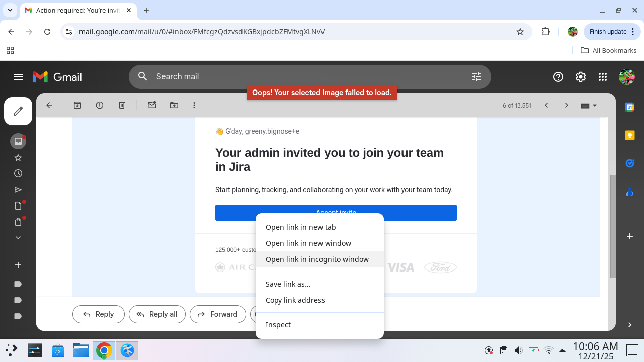The width and height of the screenshot is (644, 362).
Task: Open Gmail main menu hamburger icon
Action: point(18,77)
